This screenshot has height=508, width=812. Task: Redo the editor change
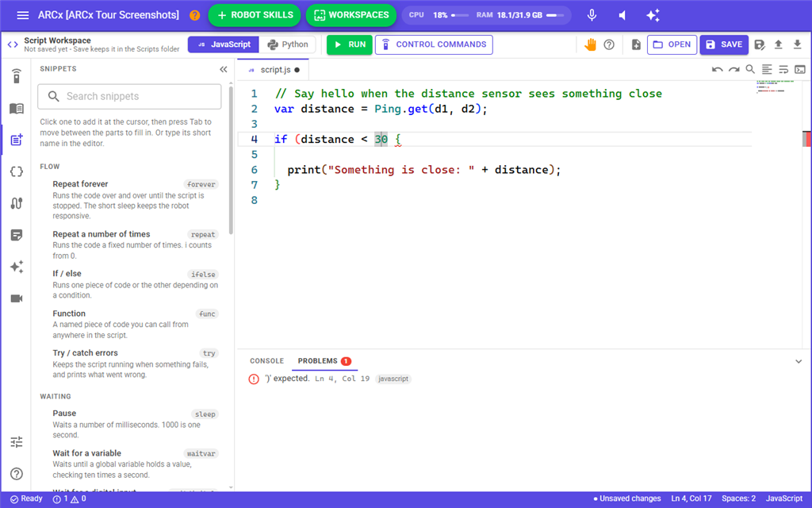pyautogui.click(x=733, y=70)
